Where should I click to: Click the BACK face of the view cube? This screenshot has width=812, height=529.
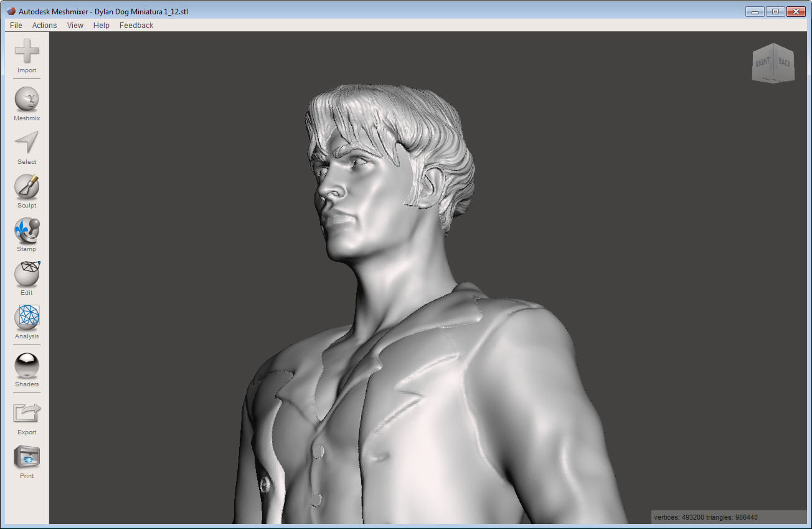tap(785, 62)
